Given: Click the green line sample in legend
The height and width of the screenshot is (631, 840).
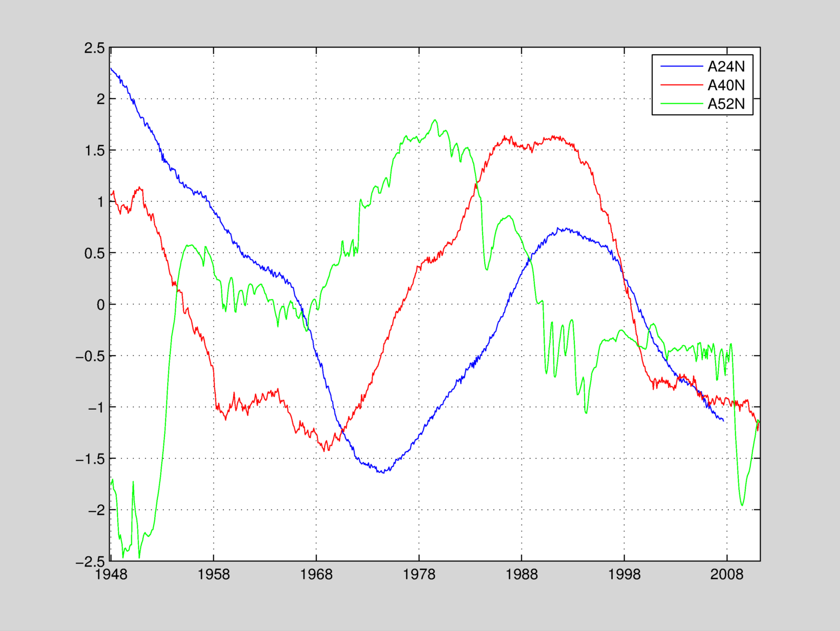Looking at the screenshot, I should [x=681, y=104].
